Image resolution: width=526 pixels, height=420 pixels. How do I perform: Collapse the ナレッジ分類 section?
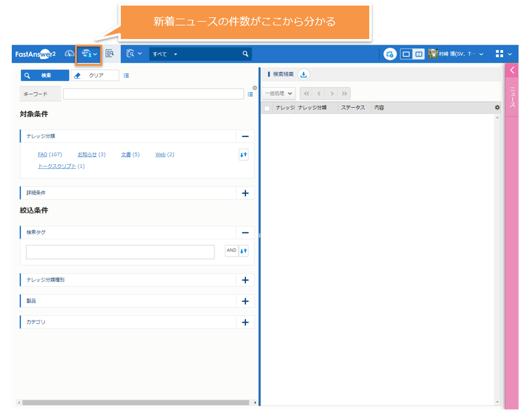tap(245, 136)
